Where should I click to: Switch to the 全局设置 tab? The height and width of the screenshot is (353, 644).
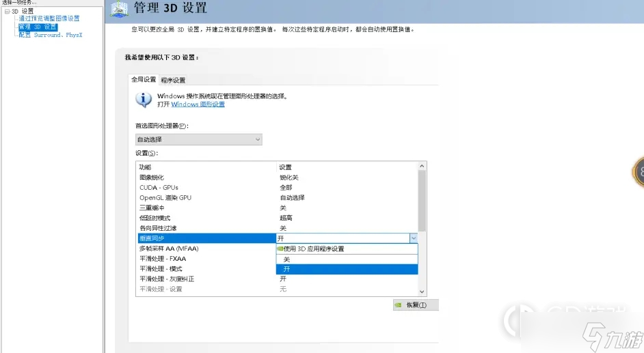pyautogui.click(x=144, y=79)
